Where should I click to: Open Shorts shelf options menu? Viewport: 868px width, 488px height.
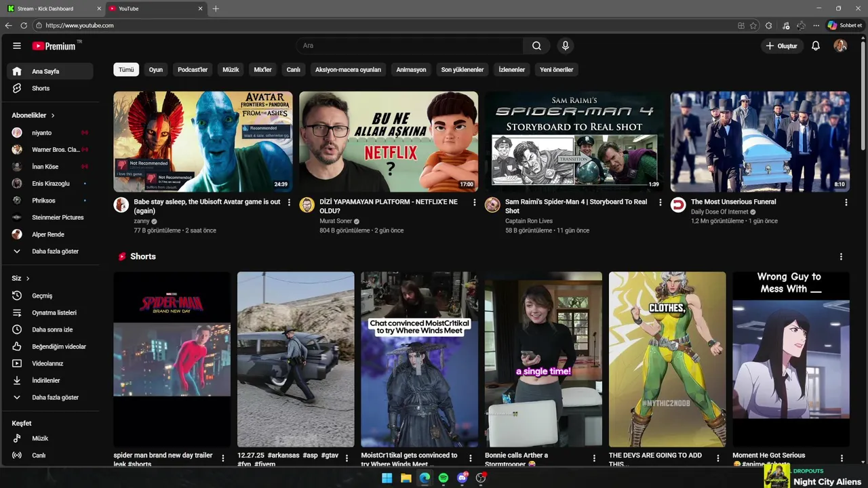(841, 257)
